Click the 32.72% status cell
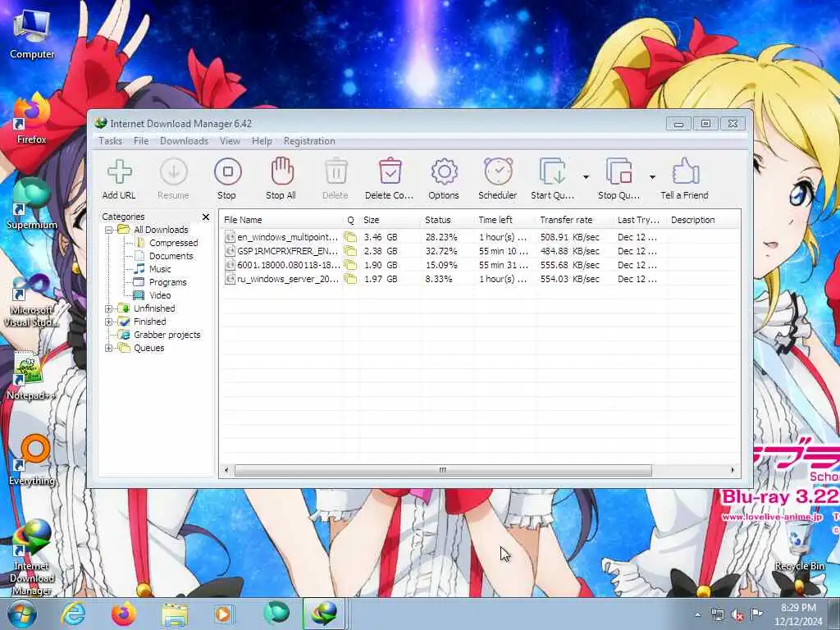The width and height of the screenshot is (840, 630). point(441,251)
